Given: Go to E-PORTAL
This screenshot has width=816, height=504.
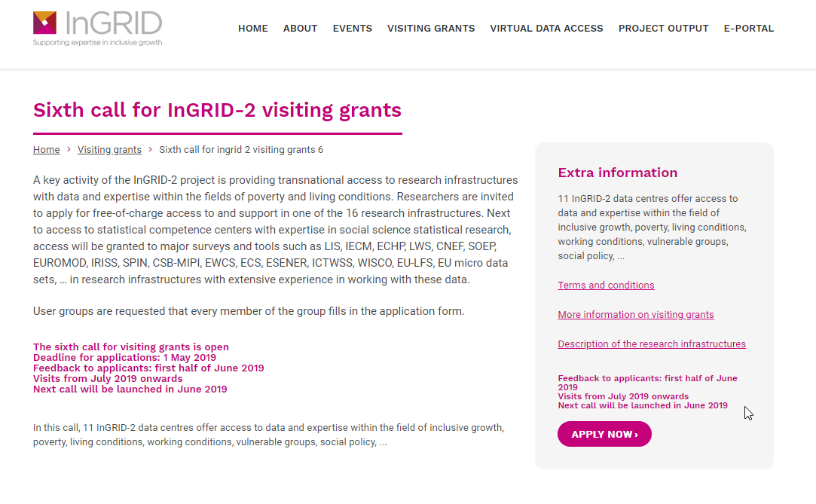Looking at the screenshot, I should [x=749, y=29].
